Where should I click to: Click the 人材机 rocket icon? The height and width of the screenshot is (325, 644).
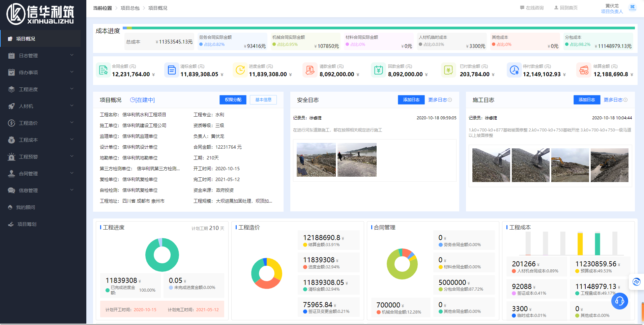click(x=11, y=106)
